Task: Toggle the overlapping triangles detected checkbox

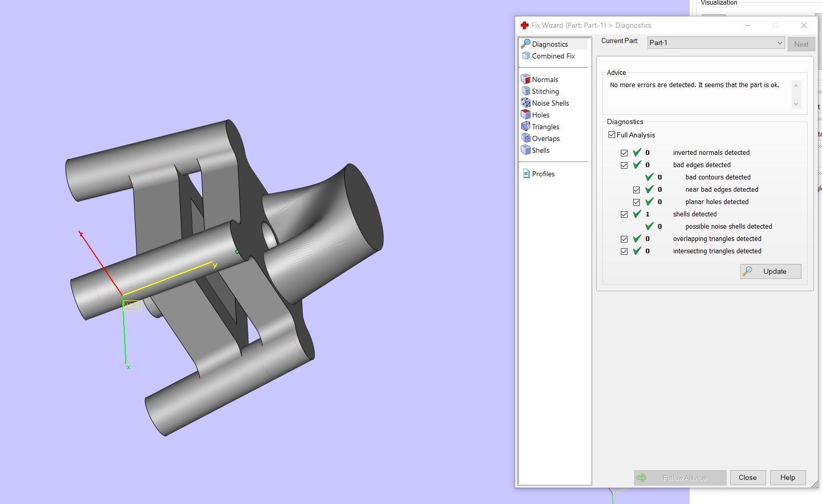Action: (x=624, y=239)
